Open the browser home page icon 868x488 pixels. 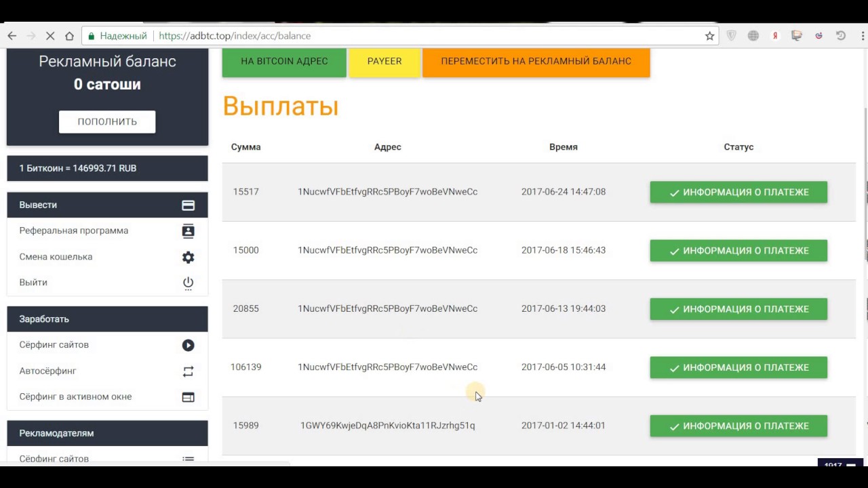click(x=69, y=36)
